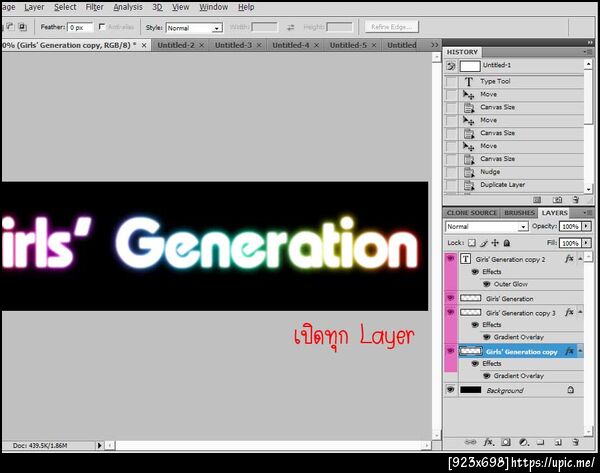Open the Fill slider arrow
Image resolution: width=600 pixels, height=473 pixels.
pos(587,243)
